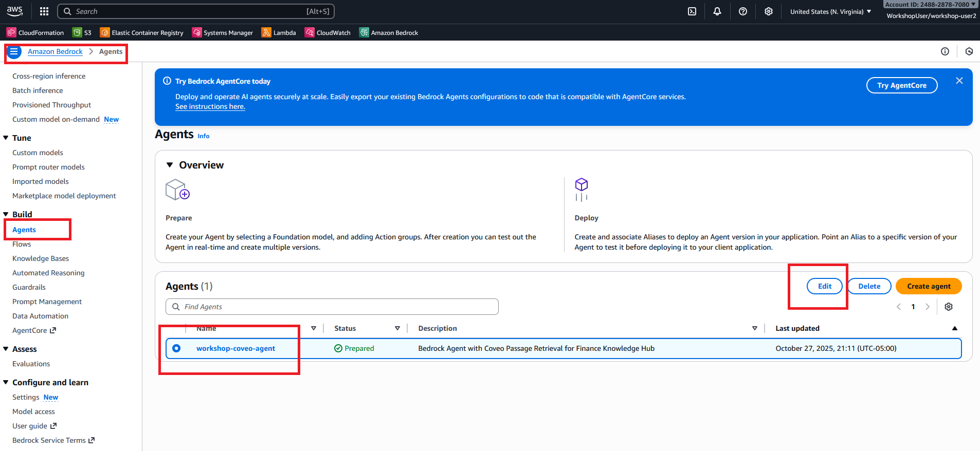
Task: Open the Status column filter dropdown
Action: pos(397,328)
